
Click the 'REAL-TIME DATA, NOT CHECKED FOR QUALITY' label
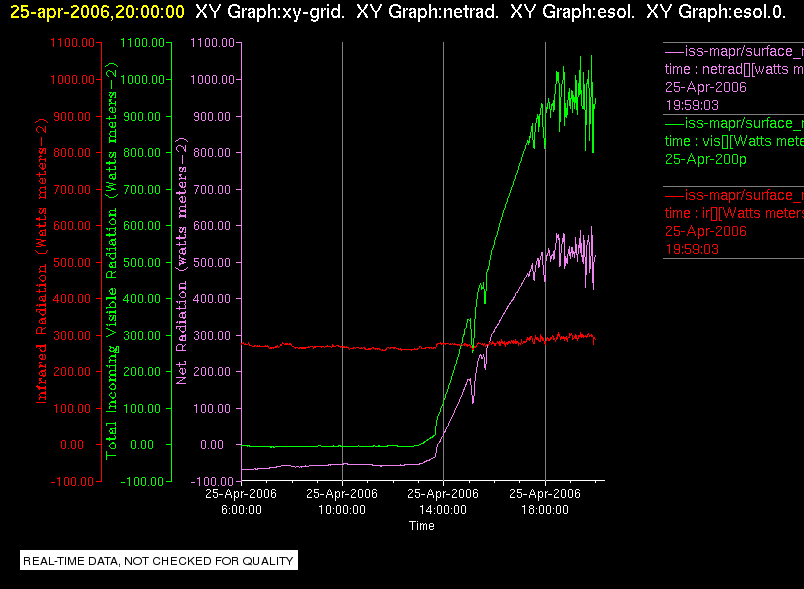tap(158, 561)
